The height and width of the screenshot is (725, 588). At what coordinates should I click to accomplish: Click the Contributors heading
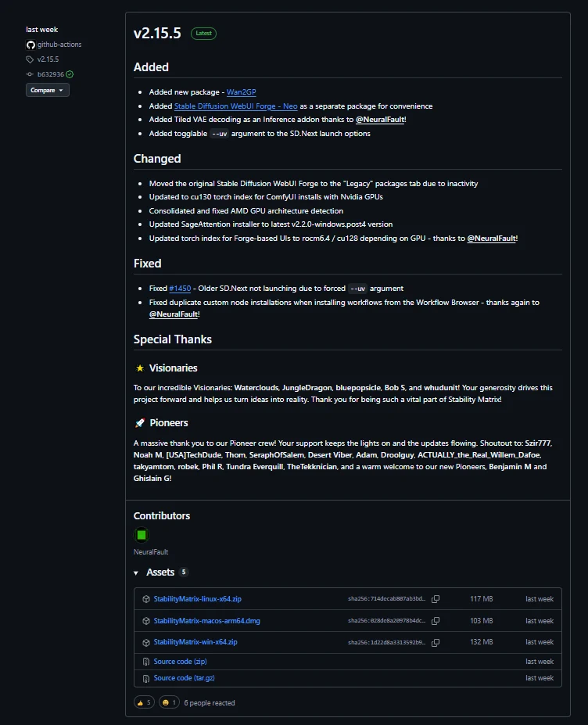pos(162,516)
